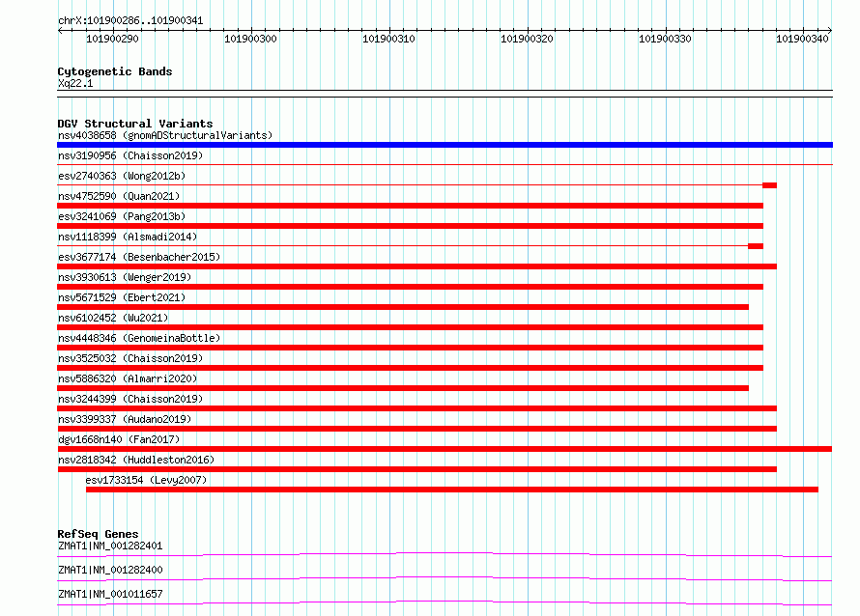Click ruler position label 101900340
This screenshot has height=616, width=860.
pos(802,39)
